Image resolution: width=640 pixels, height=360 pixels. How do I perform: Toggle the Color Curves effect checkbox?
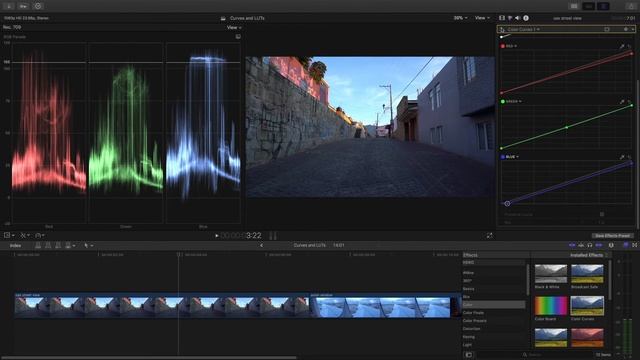502,29
